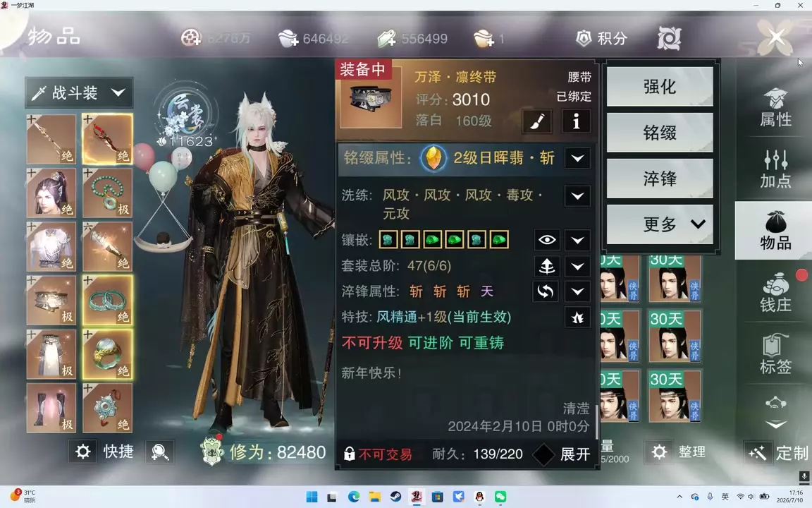812x508 pixels.
Task: Select the trousers equipment slot
Action: 51,355
